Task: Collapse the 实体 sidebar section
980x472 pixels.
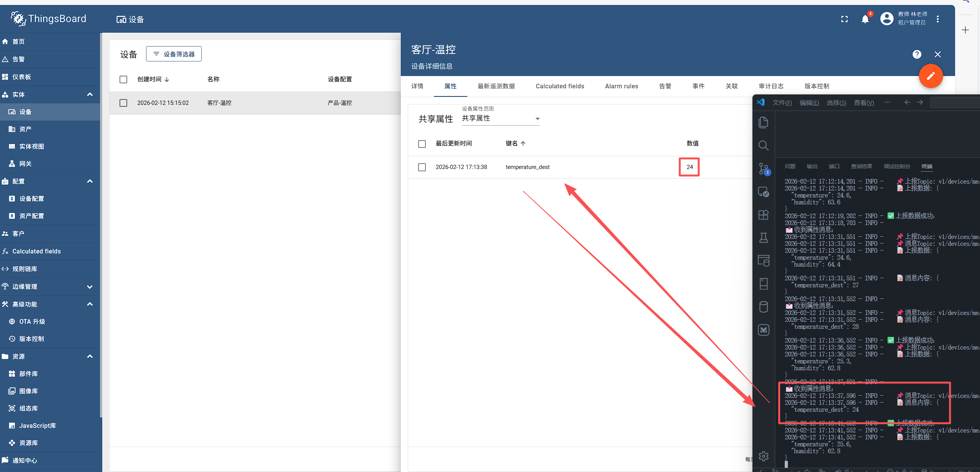Action: coord(90,94)
